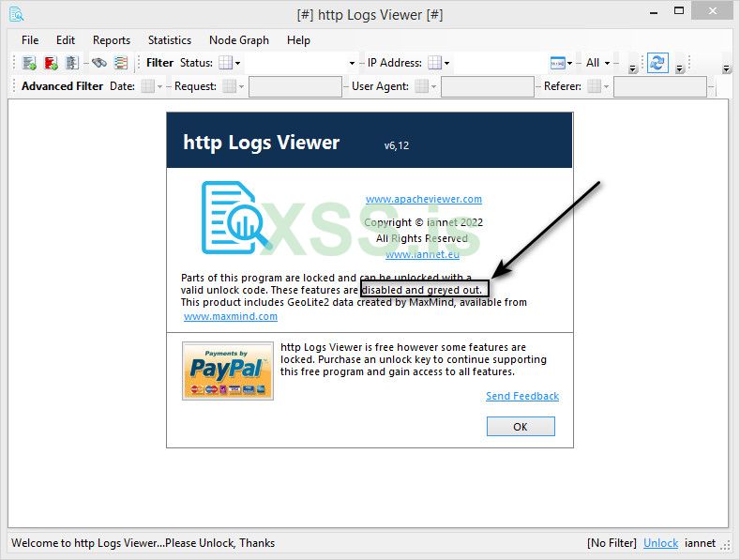Viewport: 740px width, 560px height.
Task: Open the IP Address grid dropdown arrow
Action: tap(447, 63)
